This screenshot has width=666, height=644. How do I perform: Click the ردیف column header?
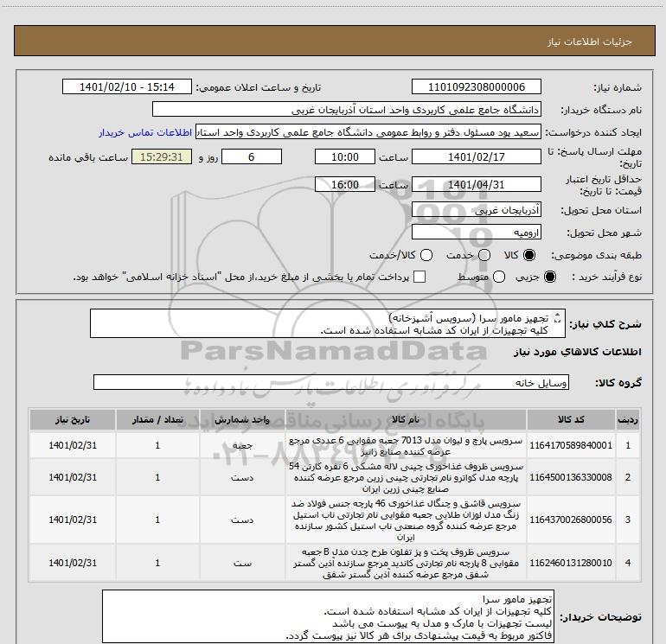click(x=628, y=419)
